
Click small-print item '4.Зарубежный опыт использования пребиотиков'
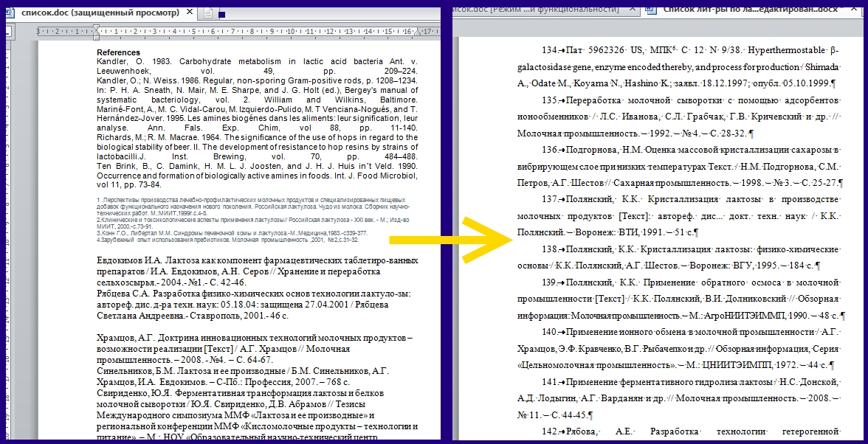pos(227,240)
